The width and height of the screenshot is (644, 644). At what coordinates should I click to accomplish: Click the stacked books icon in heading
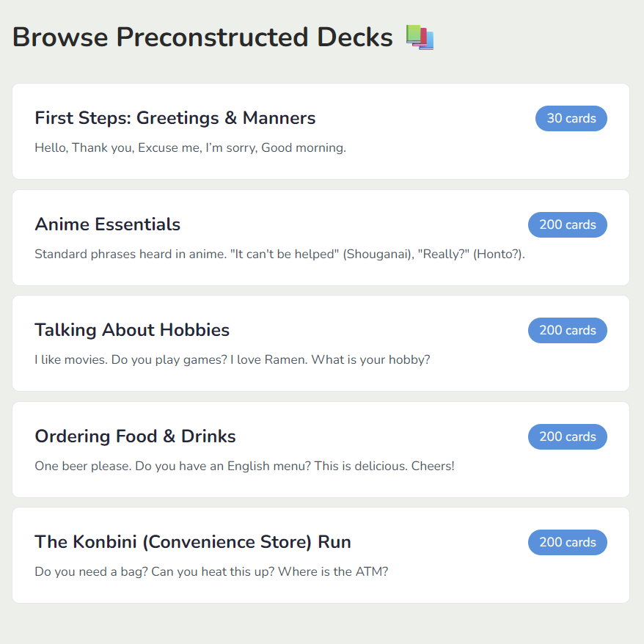(420, 37)
